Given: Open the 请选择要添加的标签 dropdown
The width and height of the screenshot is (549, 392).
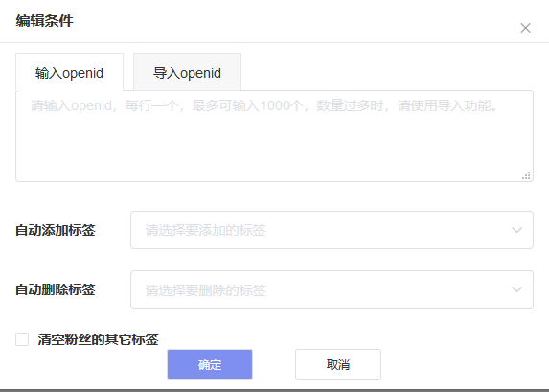Looking at the screenshot, I should (x=332, y=230).
